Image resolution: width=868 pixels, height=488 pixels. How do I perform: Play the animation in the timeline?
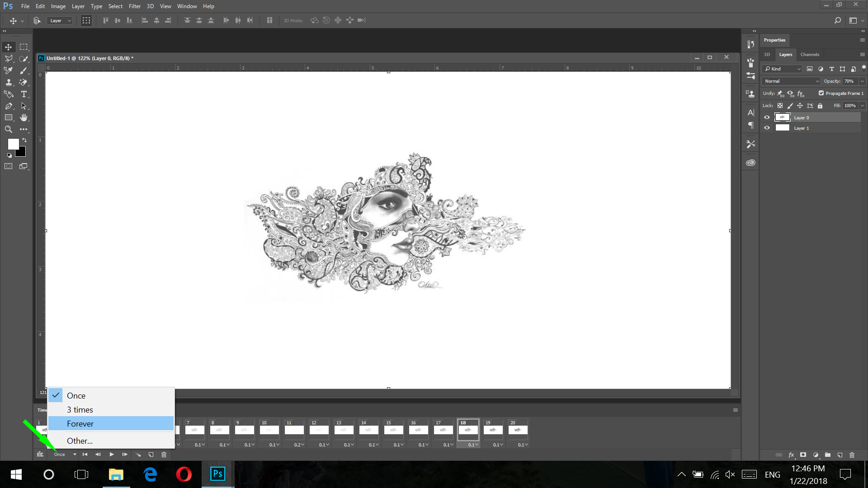(x=112, y=455)
